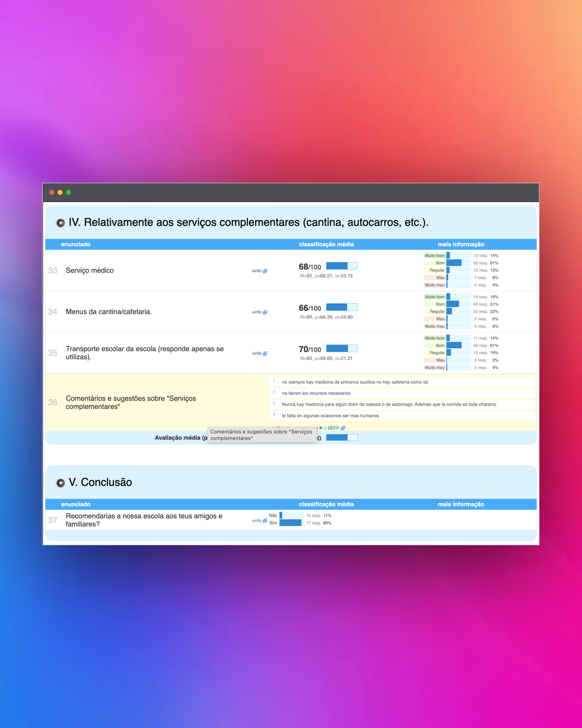Click the enunciado header in section IV
582x728 pixels.
click(75, 244)
